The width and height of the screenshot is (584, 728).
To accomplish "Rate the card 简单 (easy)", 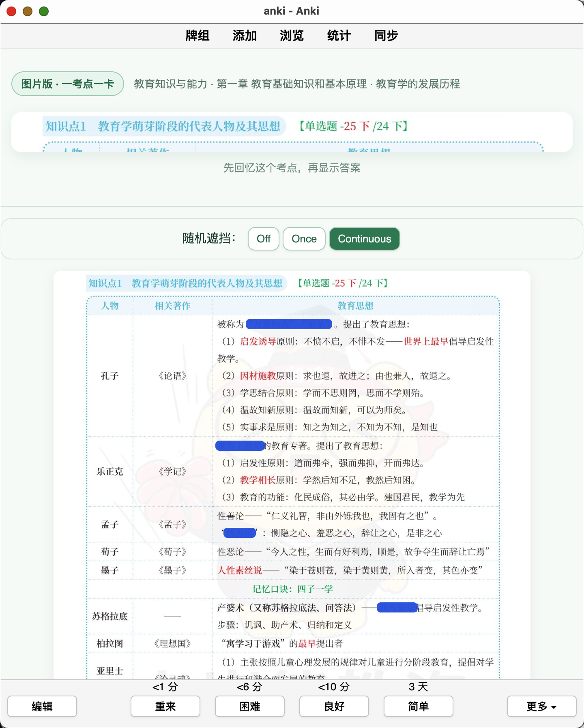I will pos(419,706).
